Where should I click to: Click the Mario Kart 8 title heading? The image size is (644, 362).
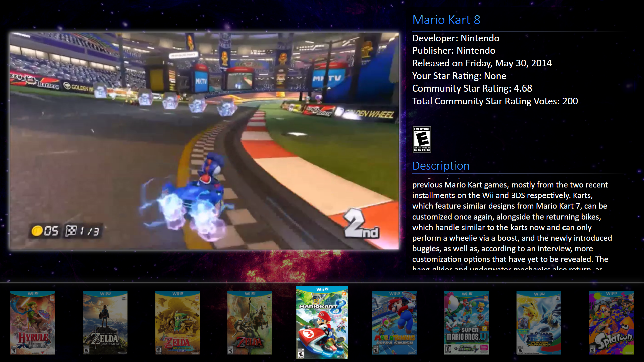[446, 20]
